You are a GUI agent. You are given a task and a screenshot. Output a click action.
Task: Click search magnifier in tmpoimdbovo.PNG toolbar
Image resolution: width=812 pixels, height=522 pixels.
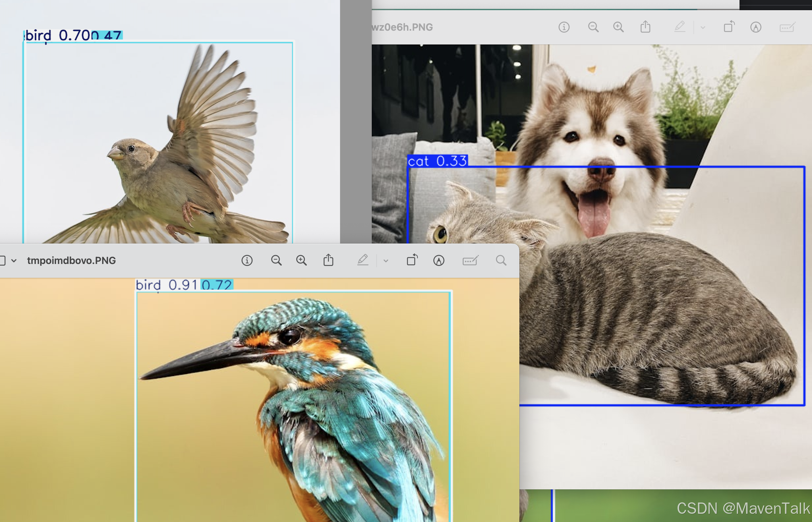point(501,261)
